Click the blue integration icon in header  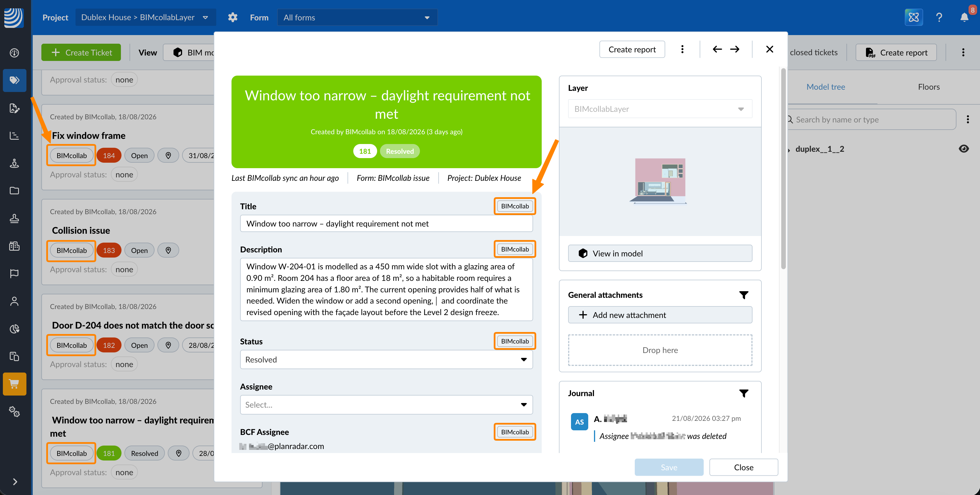[x=913, y=17]
